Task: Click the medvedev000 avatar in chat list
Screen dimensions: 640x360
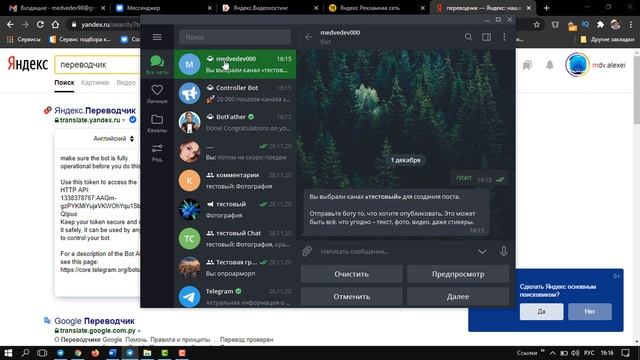Action: tap(189, 64)
